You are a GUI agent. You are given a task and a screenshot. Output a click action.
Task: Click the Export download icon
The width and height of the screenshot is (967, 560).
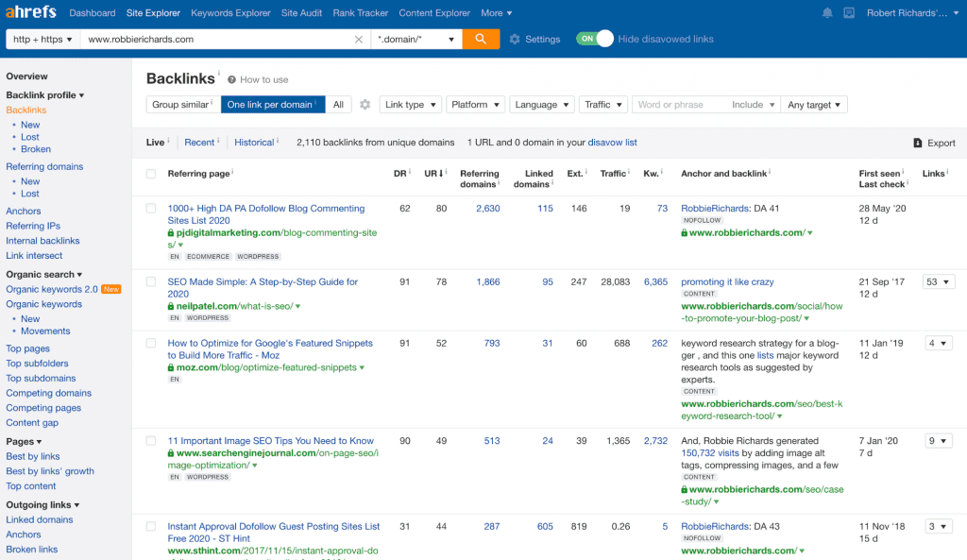tap(918, 143)
